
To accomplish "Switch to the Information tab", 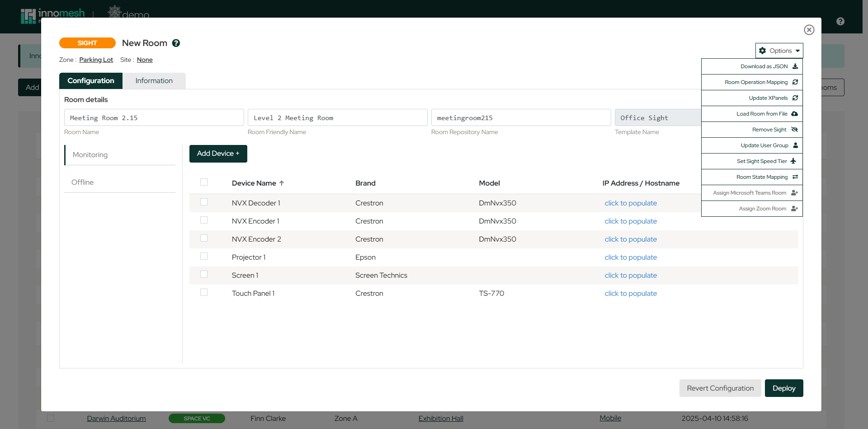I will 154,81.
